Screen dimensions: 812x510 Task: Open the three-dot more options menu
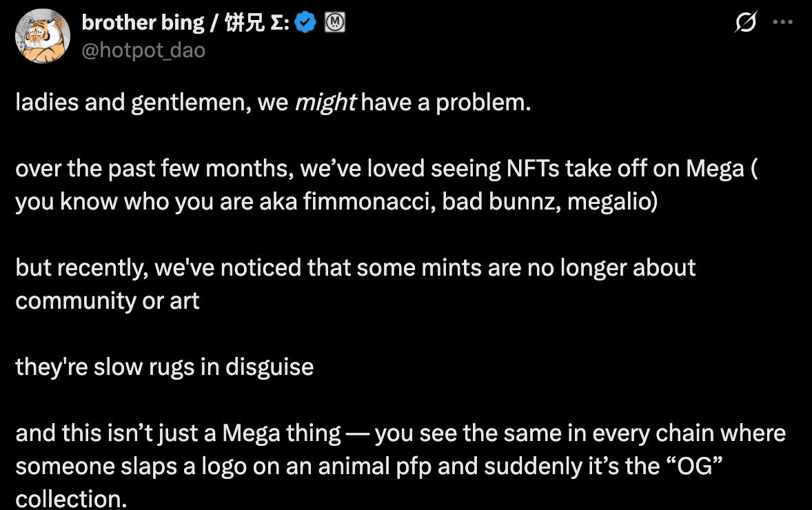[x=782, y=22]
